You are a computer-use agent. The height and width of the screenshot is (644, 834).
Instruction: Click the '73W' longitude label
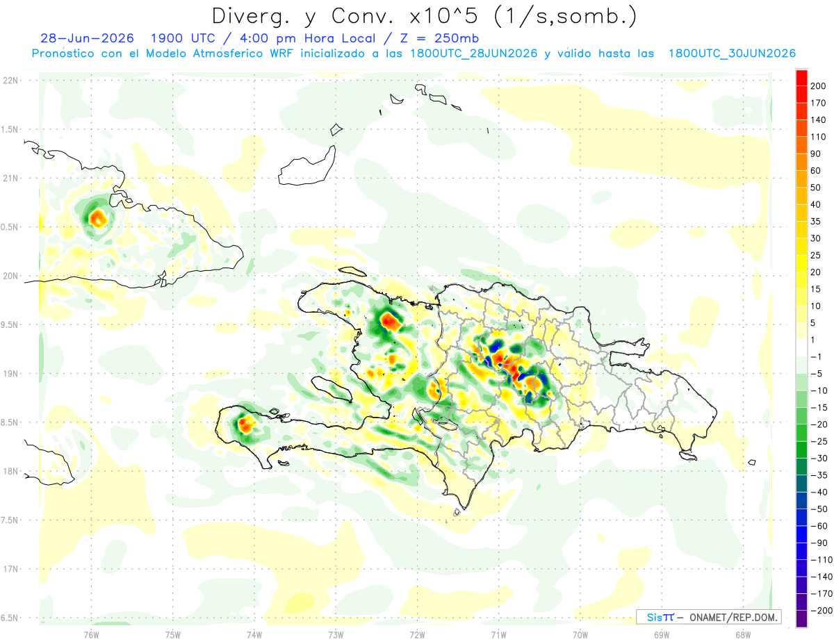(335, 635)
